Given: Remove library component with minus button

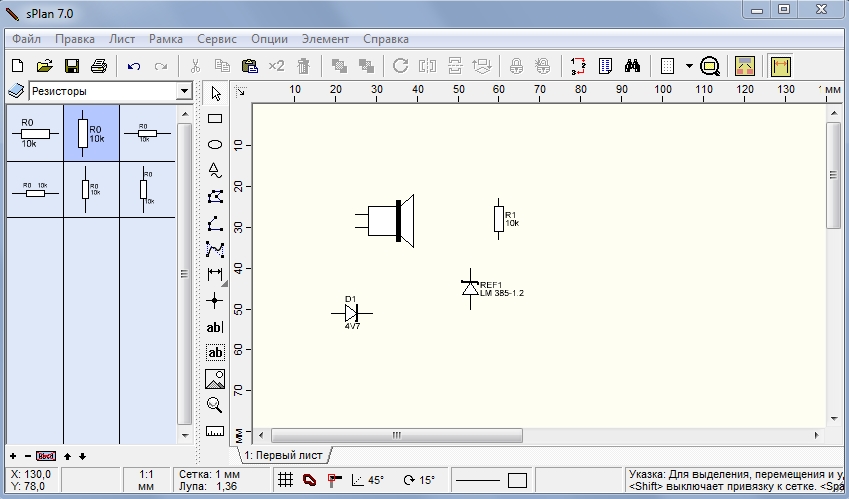Looking at the screenshot, I should point(28,456).
